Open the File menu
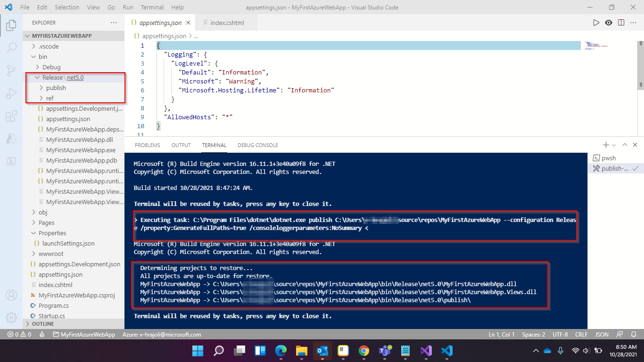644x362 pixels. [25, 8]
